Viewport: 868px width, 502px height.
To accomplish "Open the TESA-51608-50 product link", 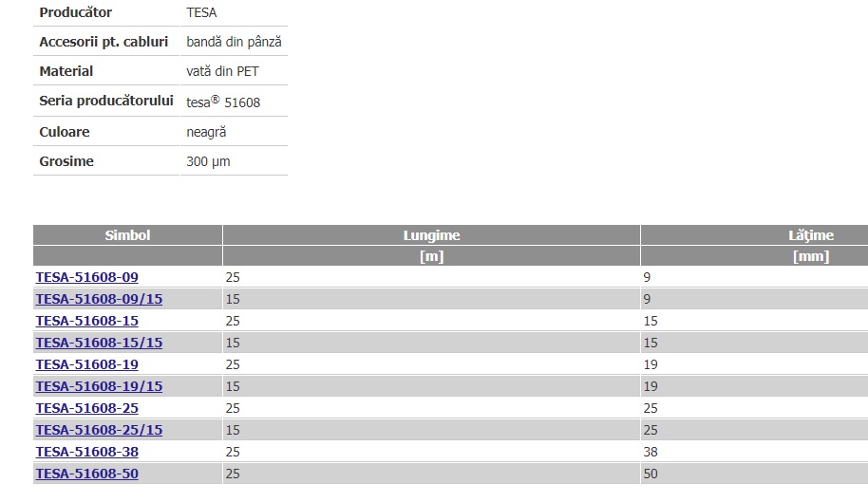I will coord(87,474).
